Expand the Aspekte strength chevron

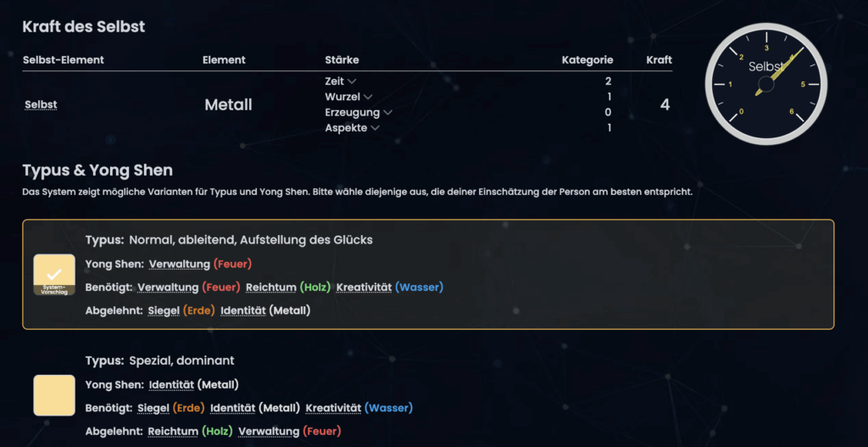coord(375,128)
